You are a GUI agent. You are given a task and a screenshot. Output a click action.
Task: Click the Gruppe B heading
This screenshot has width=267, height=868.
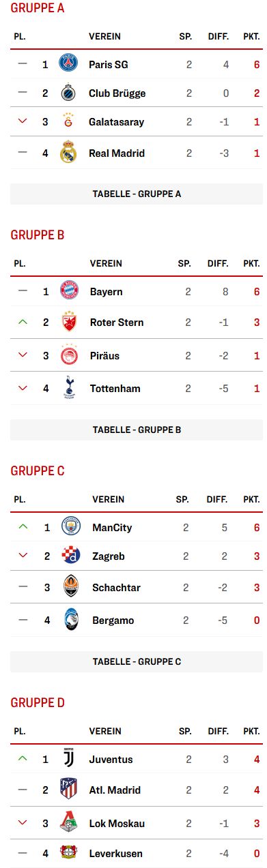[x=38, y=235]
